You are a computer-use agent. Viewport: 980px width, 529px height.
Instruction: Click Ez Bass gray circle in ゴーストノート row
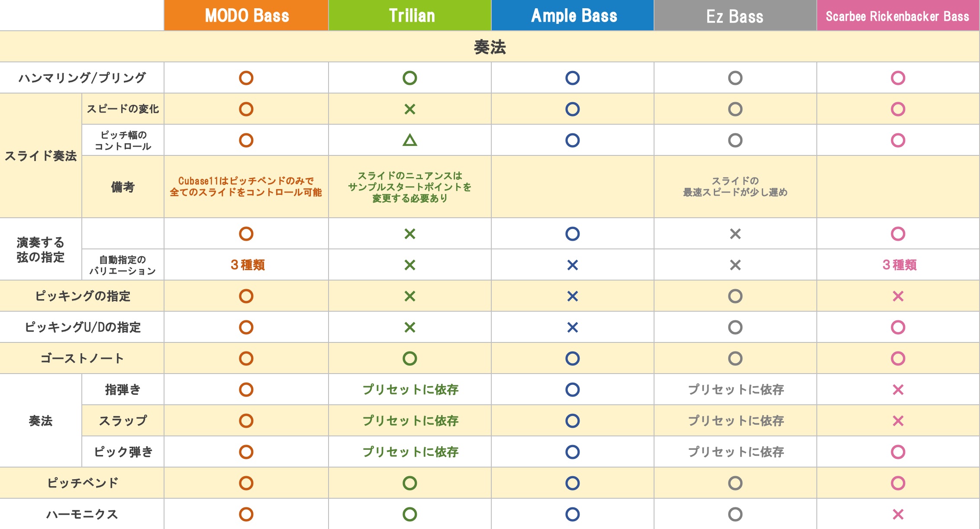click(x=735, y=358)
